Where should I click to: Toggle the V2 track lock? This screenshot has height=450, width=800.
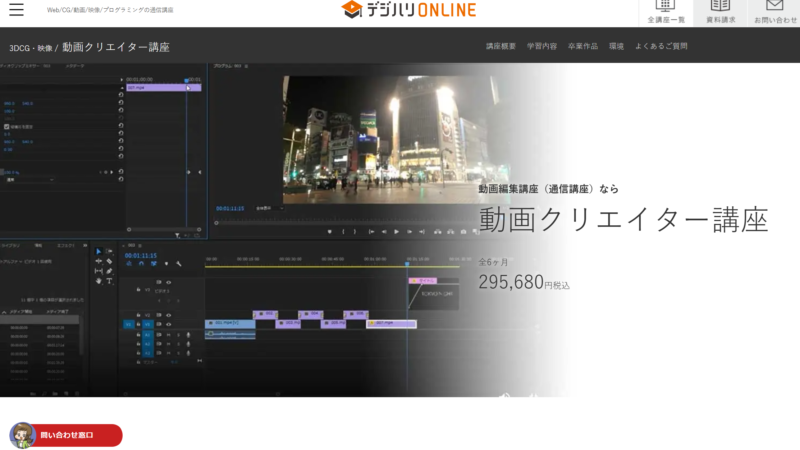click(138, 315)
